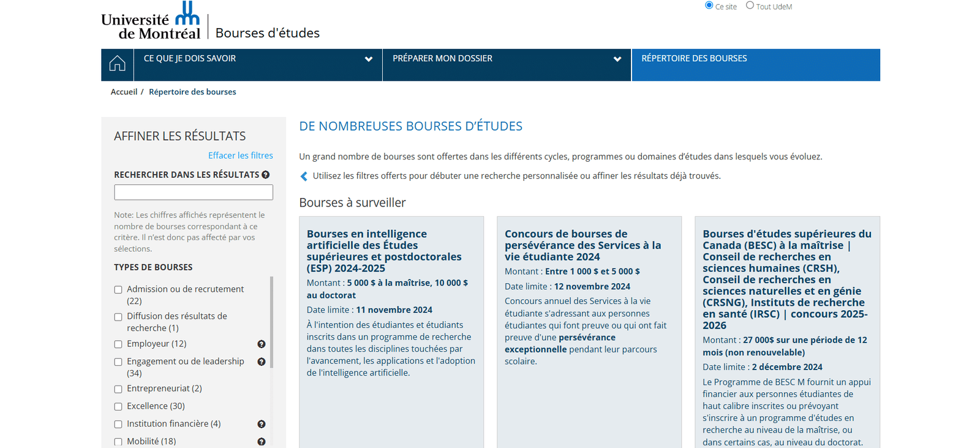Tick the Entrepreneuriat (2) checkbox
The width and height of the screenshot is (980, 448).
(x=118, y=389)
